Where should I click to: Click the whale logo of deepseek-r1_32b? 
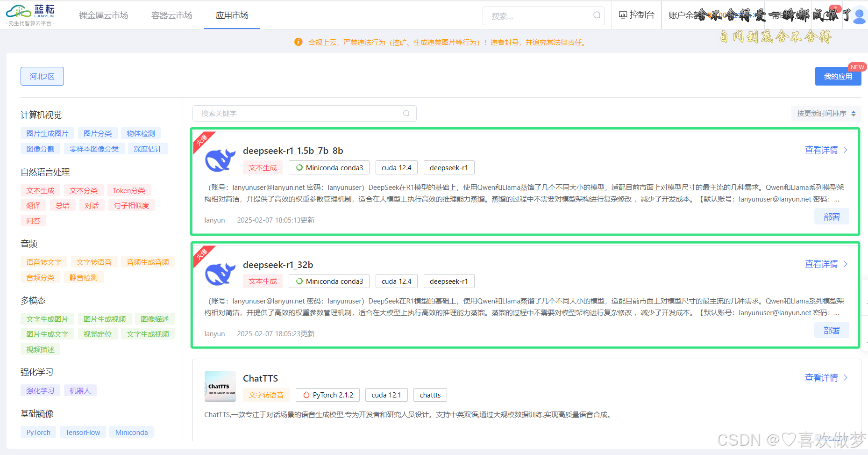pyautogui.click(x=220, y=274)
